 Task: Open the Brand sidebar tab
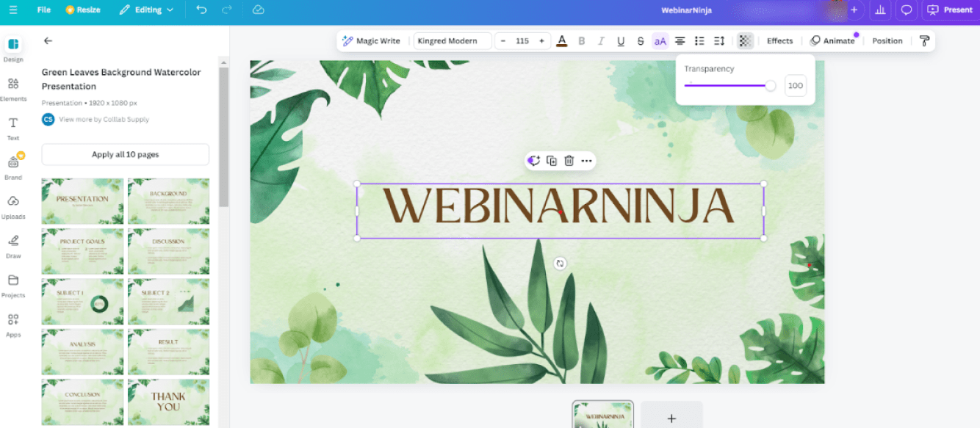[x=13, y=167]
